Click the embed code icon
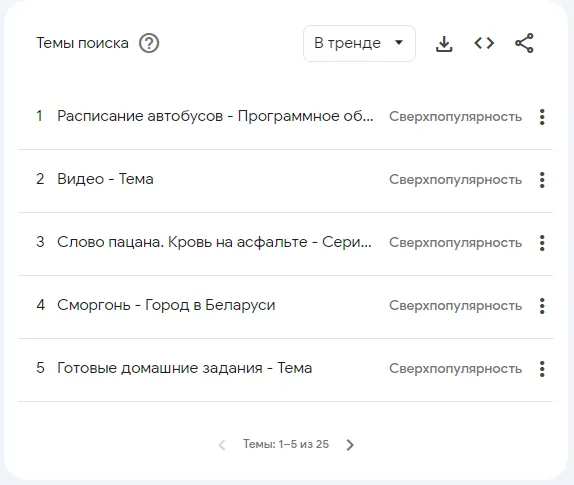The width and height of the screenshot is (574, 485). (x=484, y=43)
